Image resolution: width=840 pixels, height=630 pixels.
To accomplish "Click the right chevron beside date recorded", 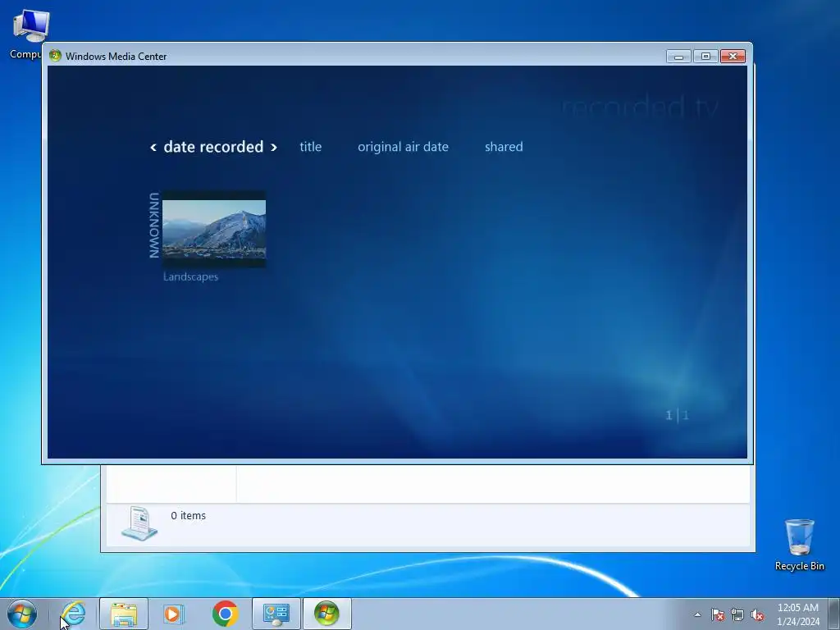I will [274, 148].
